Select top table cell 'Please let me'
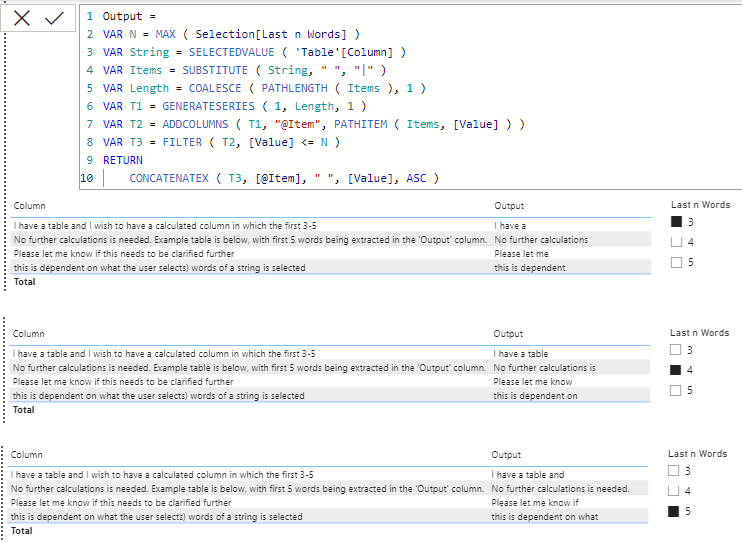Screen dimensions: 742x542 click(521, 254)
